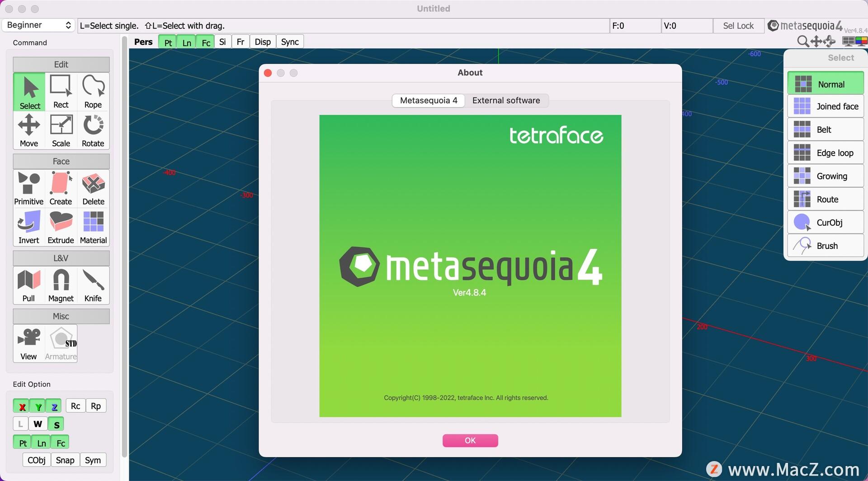Toggle Fc in Edit Option panel

tap(60, 443)
